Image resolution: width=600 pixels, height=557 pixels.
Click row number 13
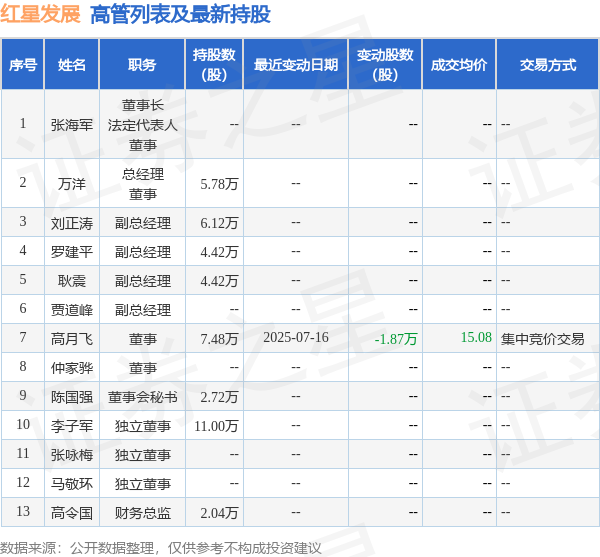pyautogui.click(x=23, y=511)
